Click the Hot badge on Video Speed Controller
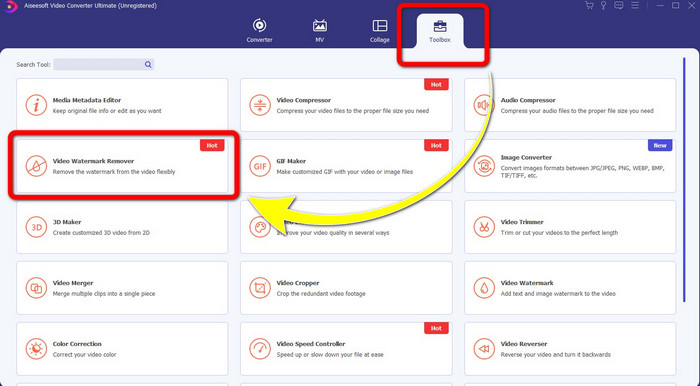Viewport: 700px width, 386px height. [436, 328]
